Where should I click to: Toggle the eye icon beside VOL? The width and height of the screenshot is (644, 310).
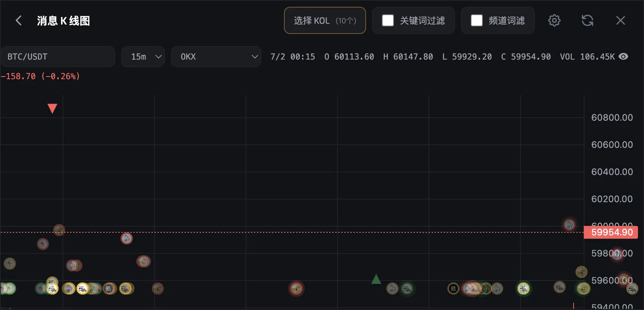click(x=623, y=57)
